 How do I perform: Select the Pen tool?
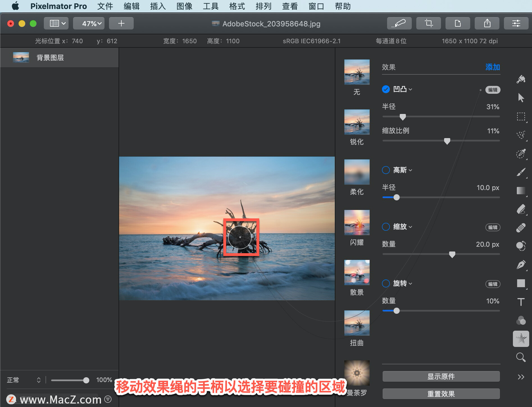pos(521,265)
